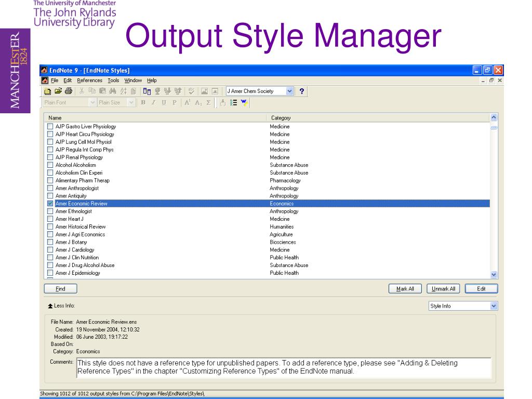Click the Connect online search globe icon

coord(157,91)
